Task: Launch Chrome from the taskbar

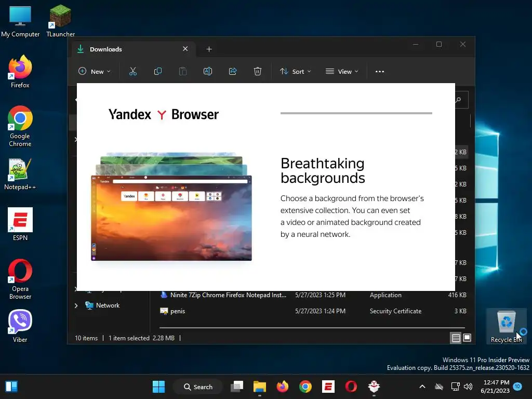Action: tap(305, 387)
